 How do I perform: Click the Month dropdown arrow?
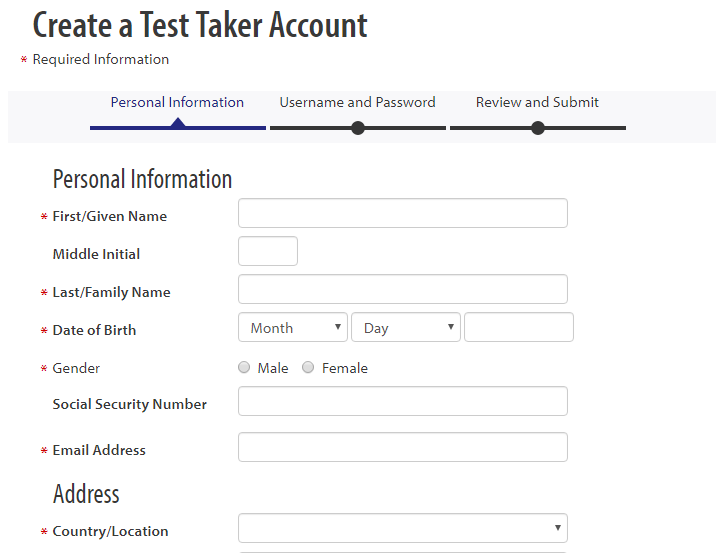point(338,327)
